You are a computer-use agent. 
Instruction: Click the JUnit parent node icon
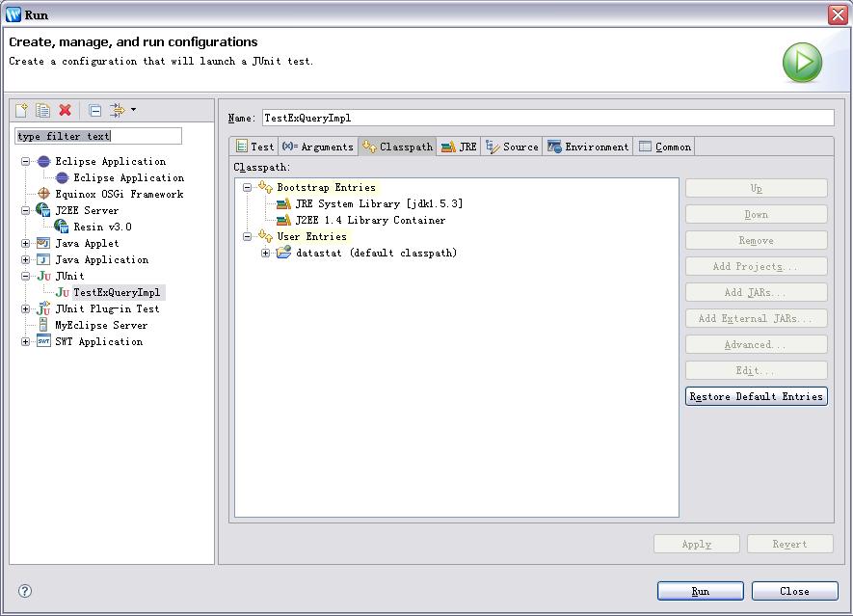coord(44,276)
